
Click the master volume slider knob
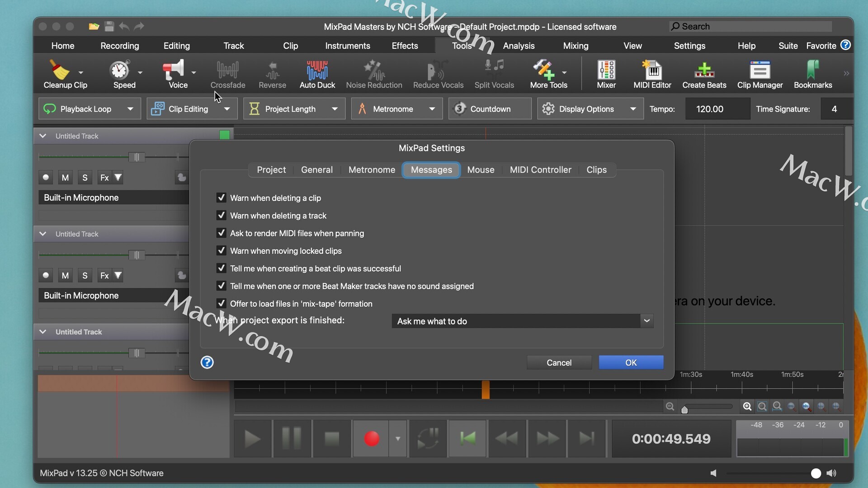point(816,473)
